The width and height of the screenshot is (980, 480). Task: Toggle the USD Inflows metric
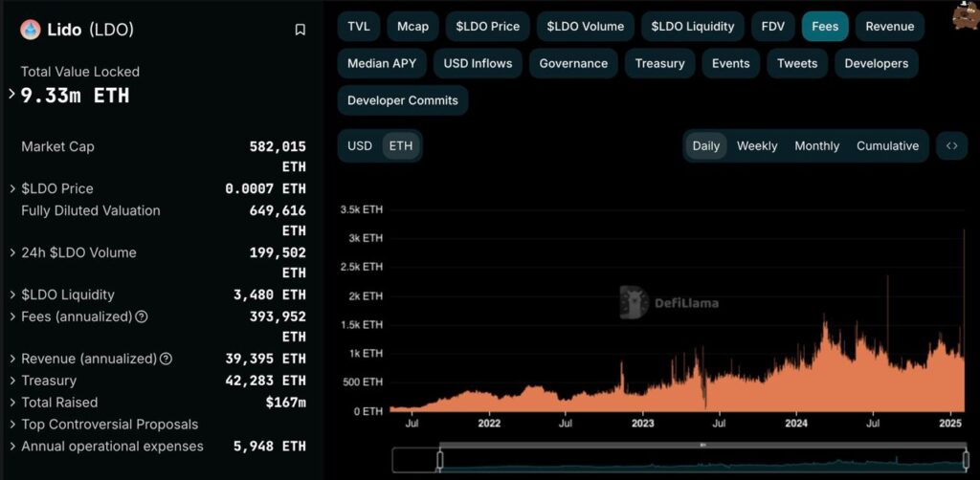click(x=479, y=63)
